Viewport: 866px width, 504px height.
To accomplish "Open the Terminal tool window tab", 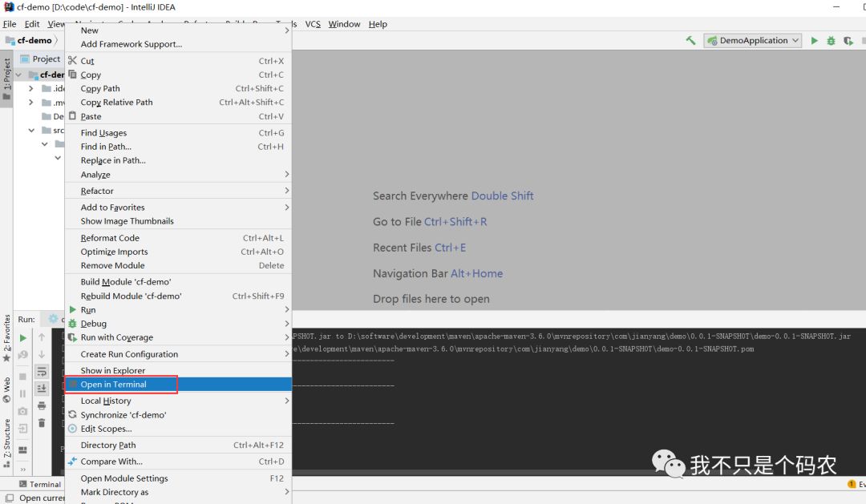I will tap(40, 484).
